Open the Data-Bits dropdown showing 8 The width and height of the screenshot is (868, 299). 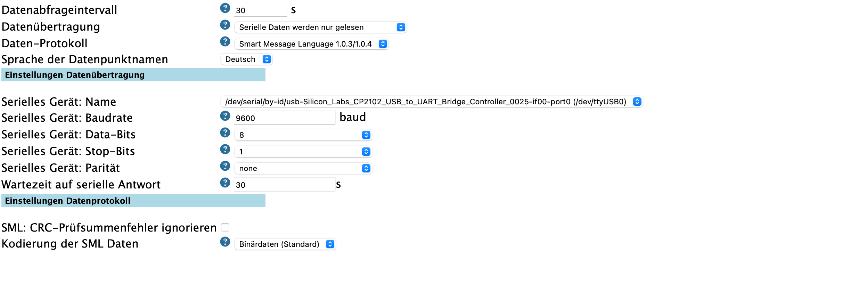(303, 135)
